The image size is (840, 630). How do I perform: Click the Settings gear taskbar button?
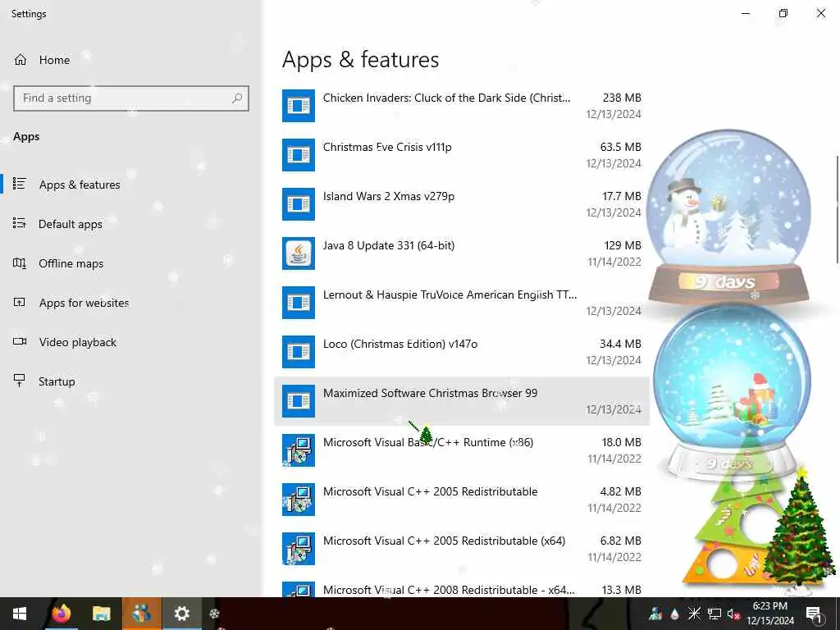(x=181, y=614)
